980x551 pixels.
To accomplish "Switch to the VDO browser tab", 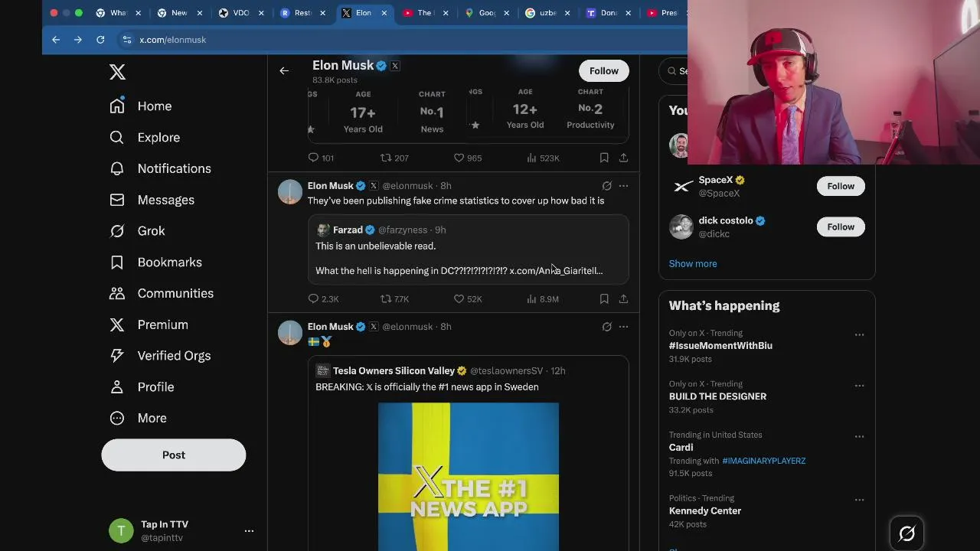I will 240,13.
